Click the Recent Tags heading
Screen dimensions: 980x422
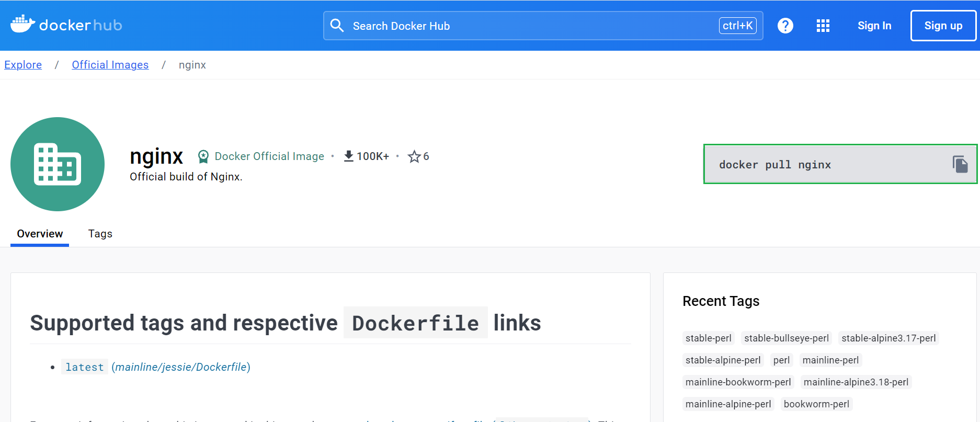click(x=721, y=301)
